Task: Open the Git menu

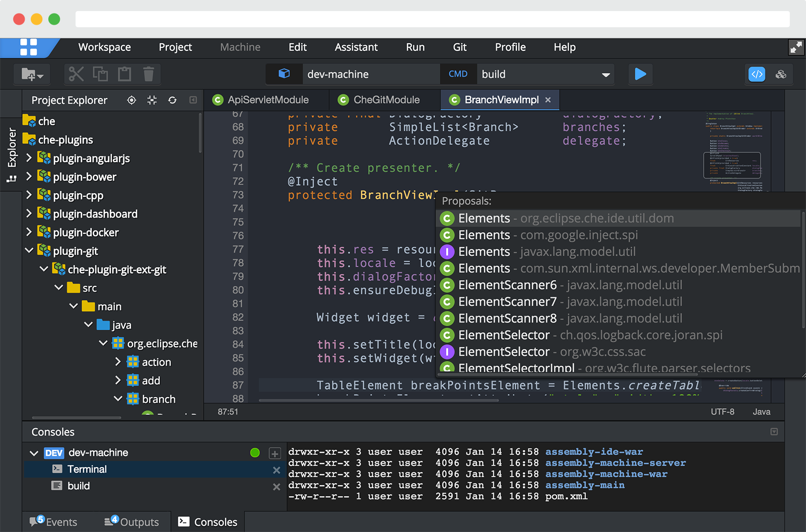Action: click(459, 47)
